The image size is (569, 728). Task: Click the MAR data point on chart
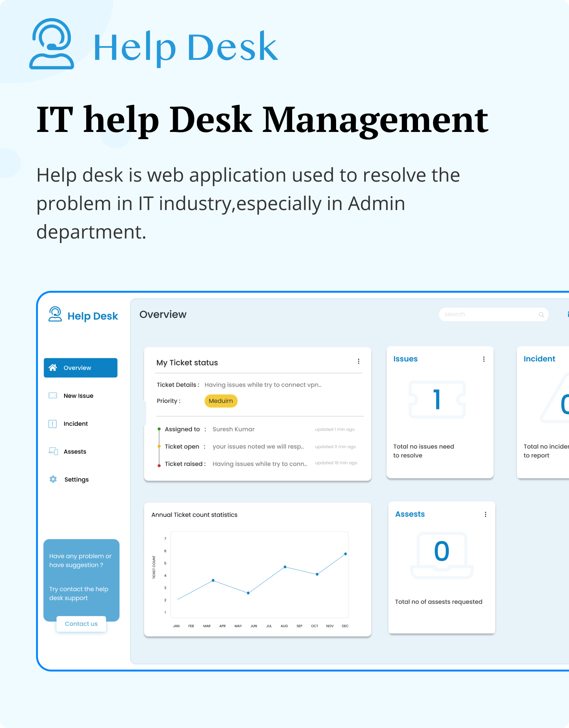(x=213, y=581)
